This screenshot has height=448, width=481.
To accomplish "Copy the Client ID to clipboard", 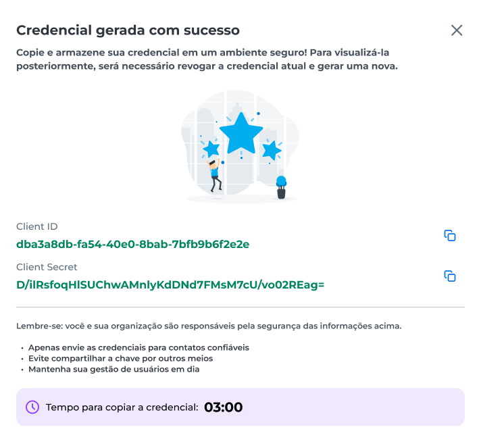I will (450, 236).
